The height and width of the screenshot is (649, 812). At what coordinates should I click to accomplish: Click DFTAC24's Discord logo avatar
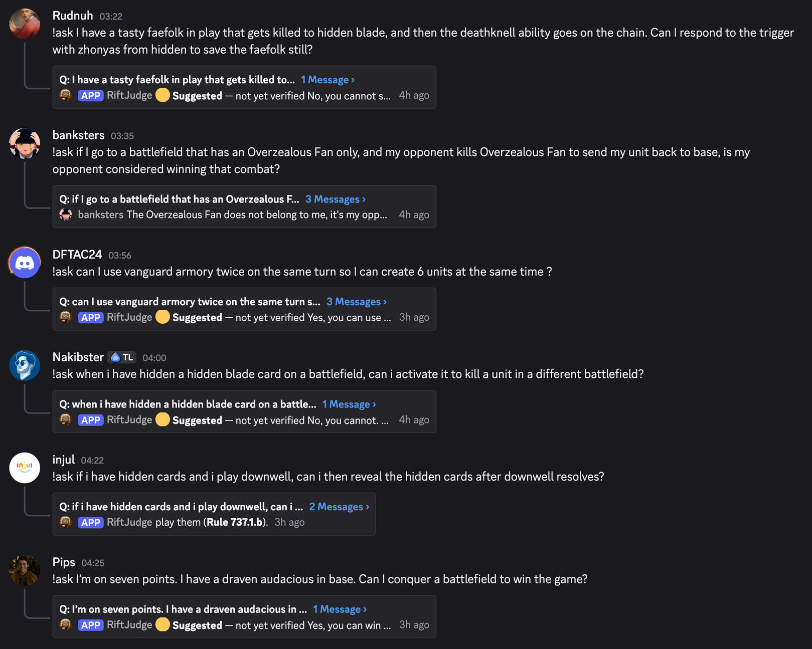point(25,263)
